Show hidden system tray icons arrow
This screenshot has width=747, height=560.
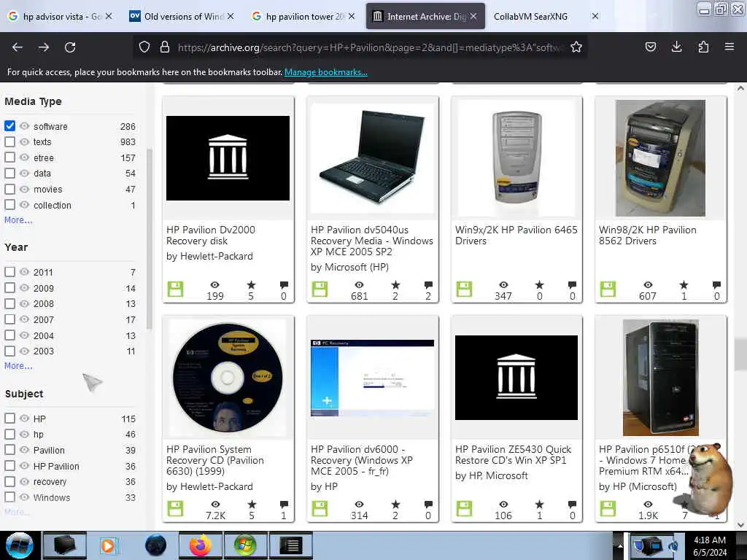(x=620, y=545)
